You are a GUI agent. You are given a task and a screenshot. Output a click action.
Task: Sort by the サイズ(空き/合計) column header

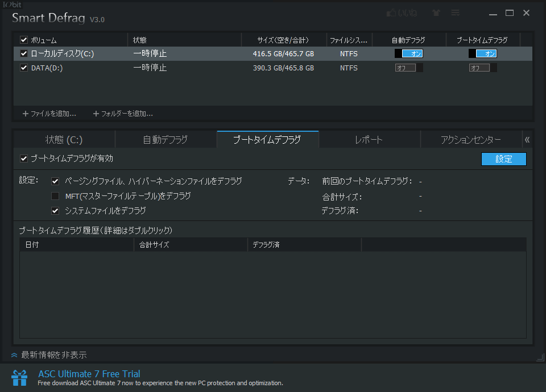tap(283, 40)
